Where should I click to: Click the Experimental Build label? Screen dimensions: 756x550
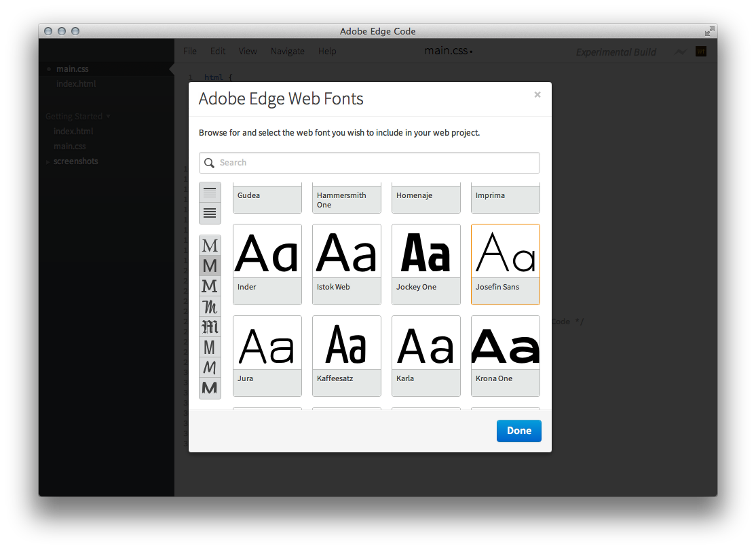616,52
